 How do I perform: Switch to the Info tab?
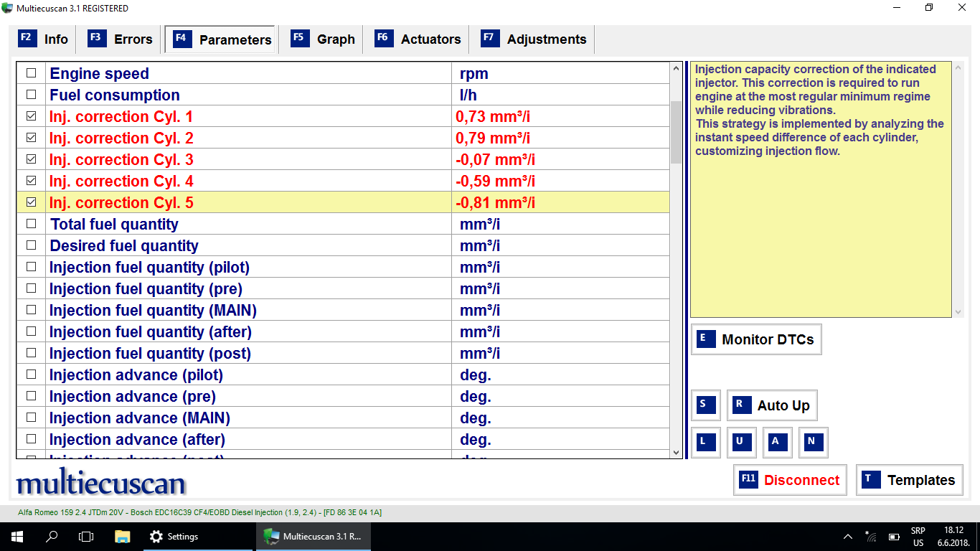[44, 39]
